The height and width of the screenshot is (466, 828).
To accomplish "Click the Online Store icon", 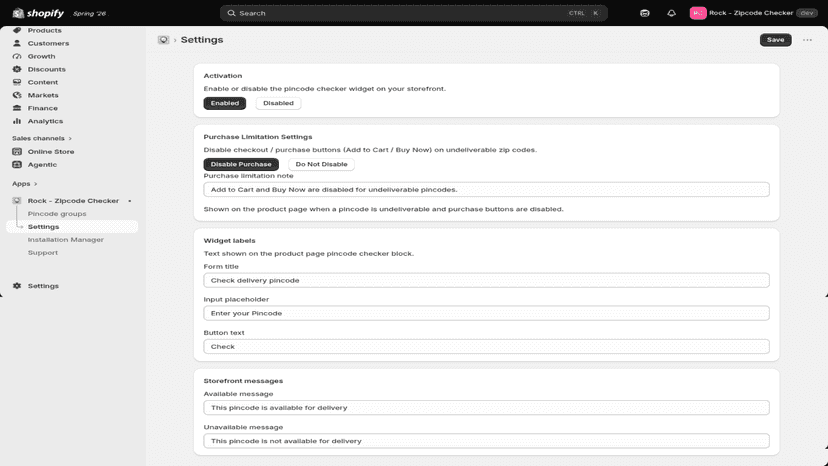I will click(x=17, y=152).
